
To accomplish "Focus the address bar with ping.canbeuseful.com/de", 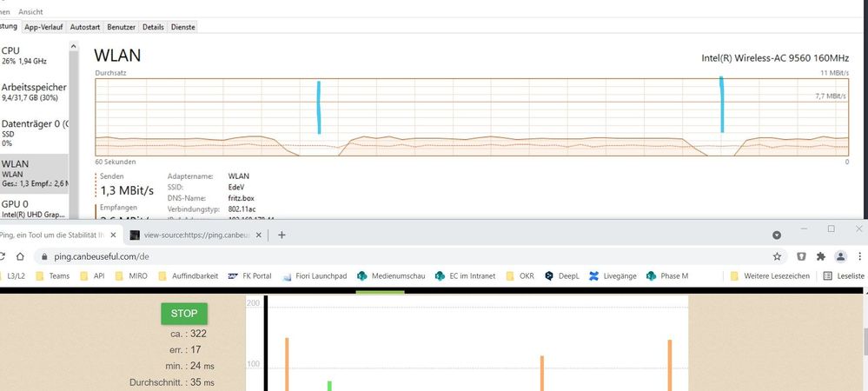I will coord(411,256).
